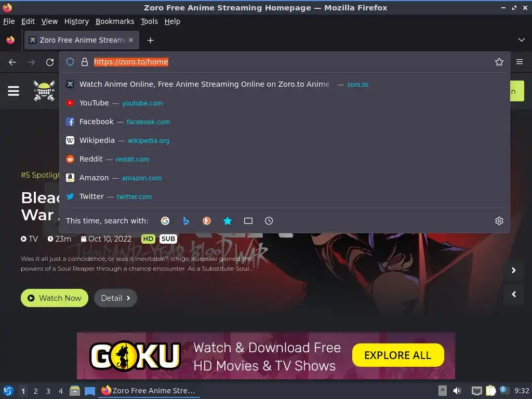This screenshot has width=532, height=399.
Task: Open Firefox View pinned icon
Action: click(10, 40)
